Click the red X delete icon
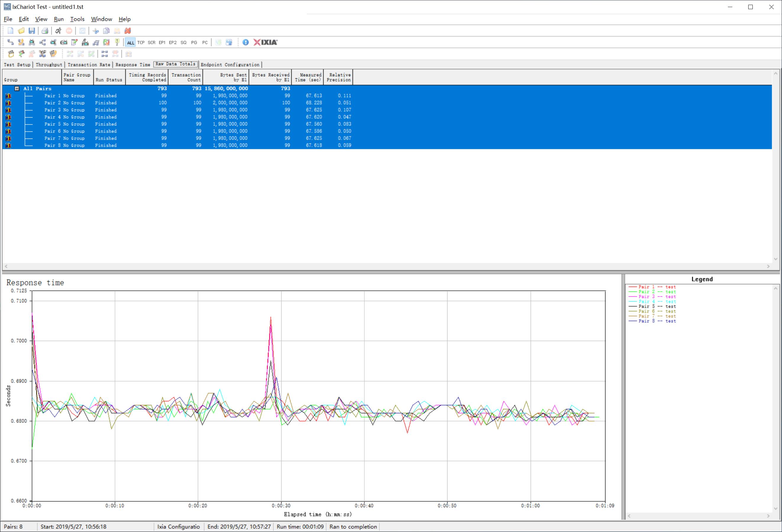 [127, 31]
